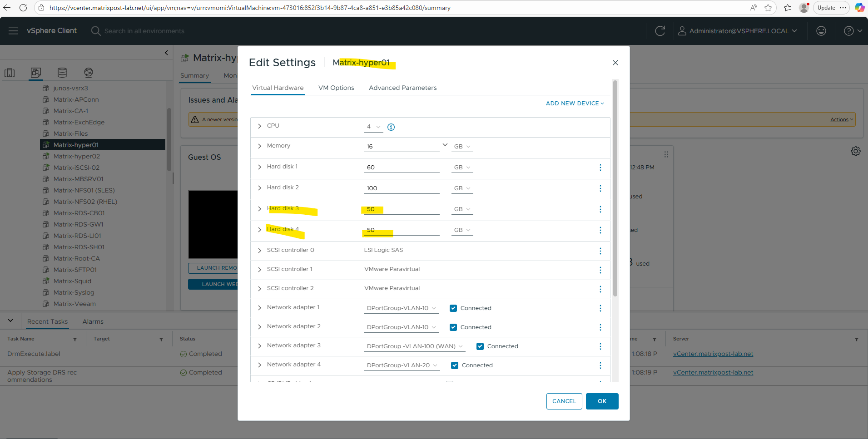Select the Recent Tasks tab
Image resolution: width=868 pixels, height=439 pixels.
click(x=47, y=322)
